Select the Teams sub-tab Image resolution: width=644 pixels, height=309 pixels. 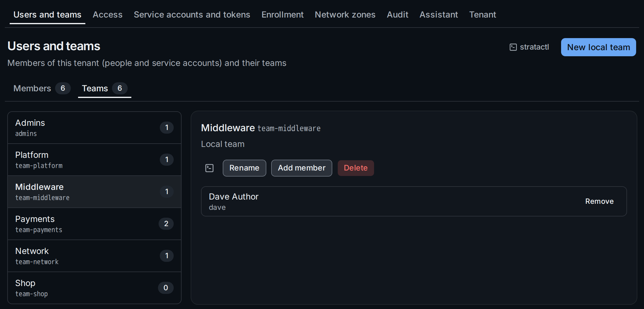(x=104, y=88)
